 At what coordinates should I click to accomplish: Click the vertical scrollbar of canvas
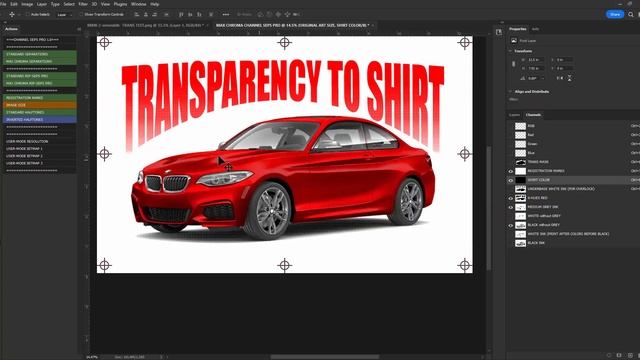tap(489, 207)
